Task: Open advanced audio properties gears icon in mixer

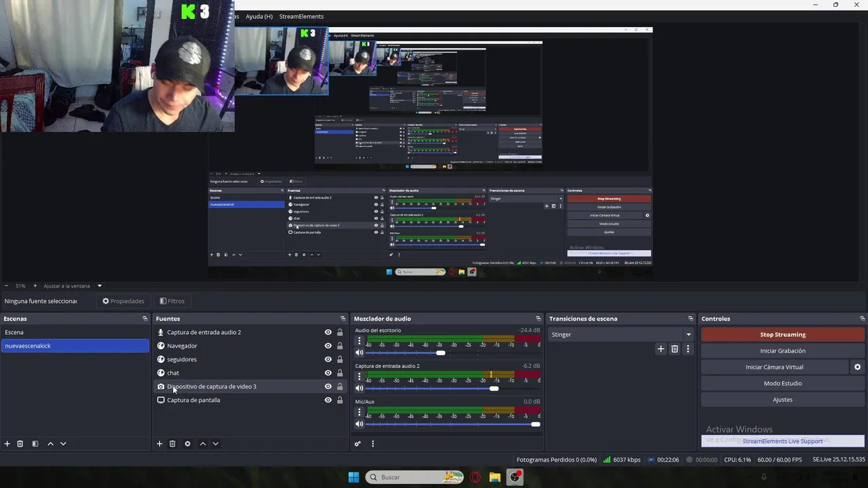Action: coord(357,444)
